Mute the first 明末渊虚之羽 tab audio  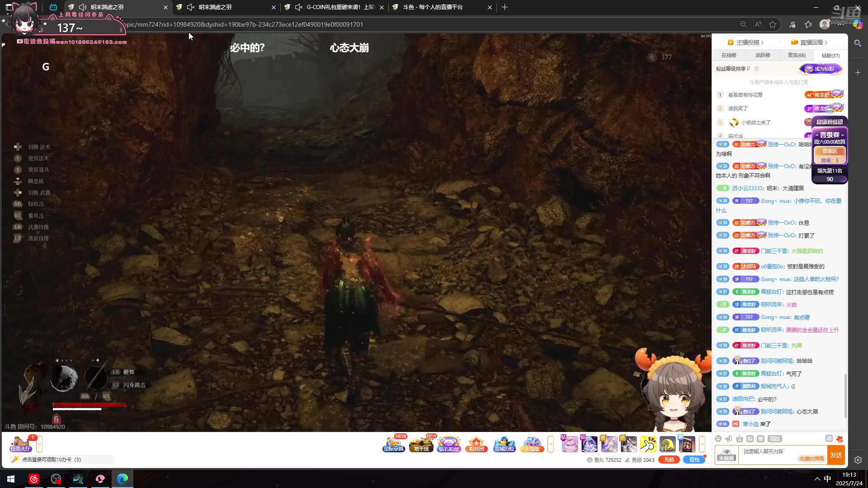point(83,7)
